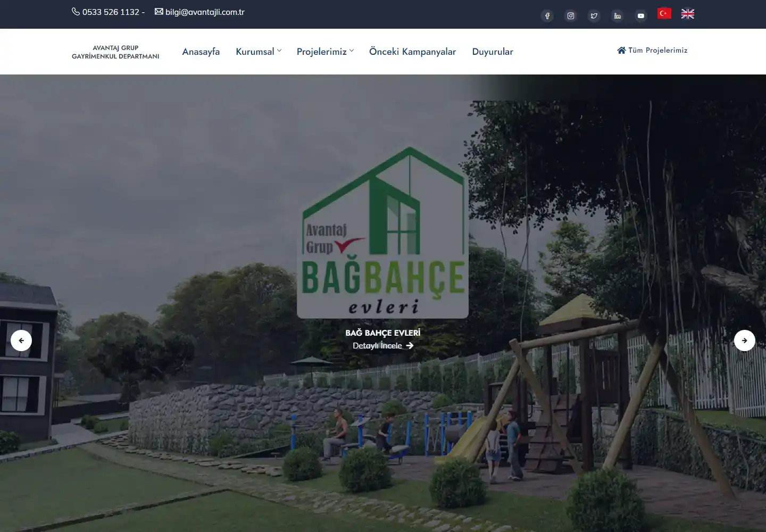The image size is (766, 532).
Task: Open the YouTube social icon
Action: pyautogui.click(x=641, y=16)
